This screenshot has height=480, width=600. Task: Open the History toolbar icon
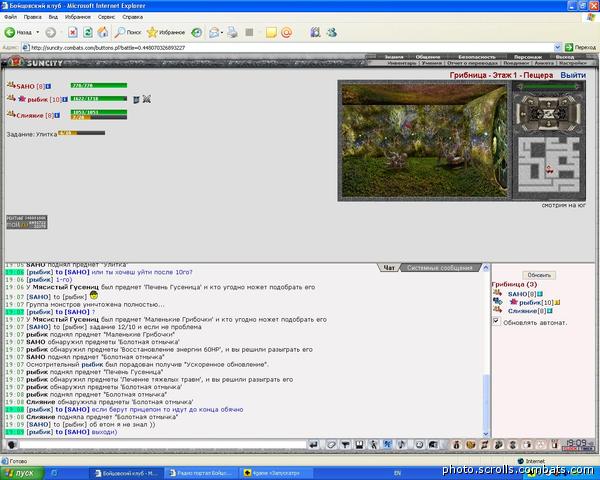pyautogui.click(x=197, y=33)
